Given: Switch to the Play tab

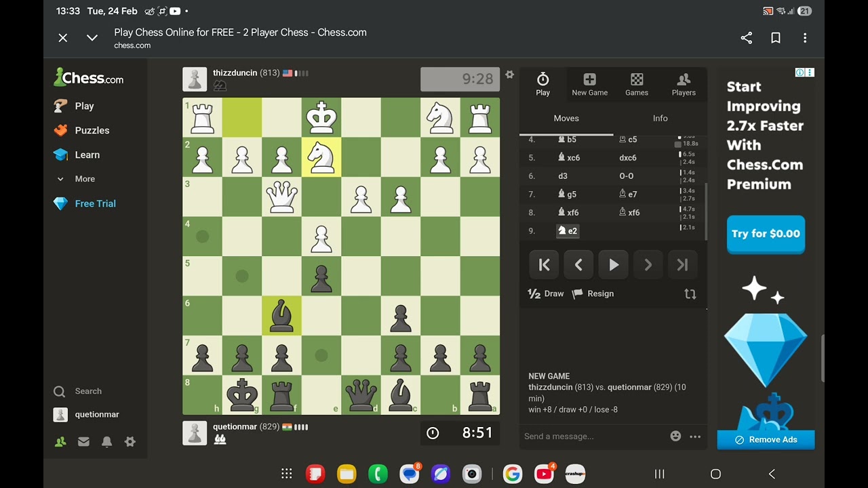Looking at the screenshot, I should [543, 85].
